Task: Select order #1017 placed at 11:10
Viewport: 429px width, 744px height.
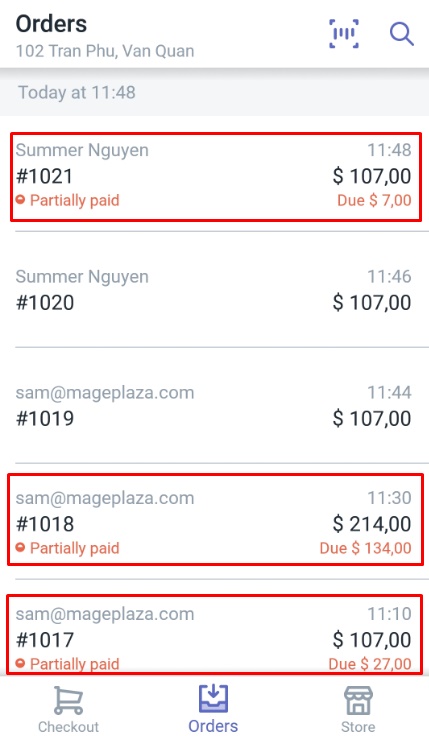Action: [x=215, y=634]
